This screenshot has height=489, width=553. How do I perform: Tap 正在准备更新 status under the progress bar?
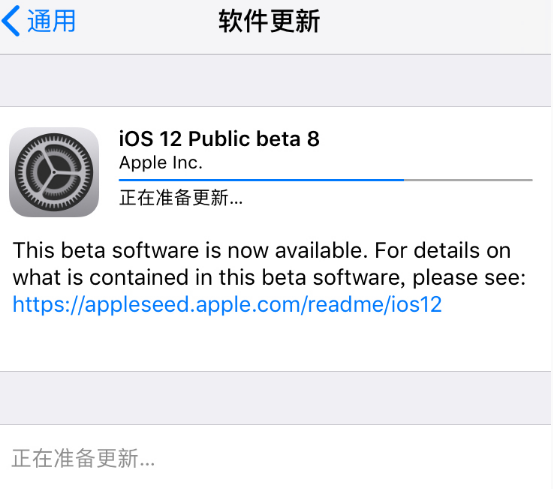pos(181,197)
